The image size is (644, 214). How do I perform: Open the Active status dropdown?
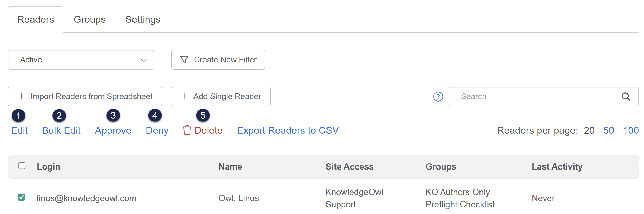[x=77, y=60]
